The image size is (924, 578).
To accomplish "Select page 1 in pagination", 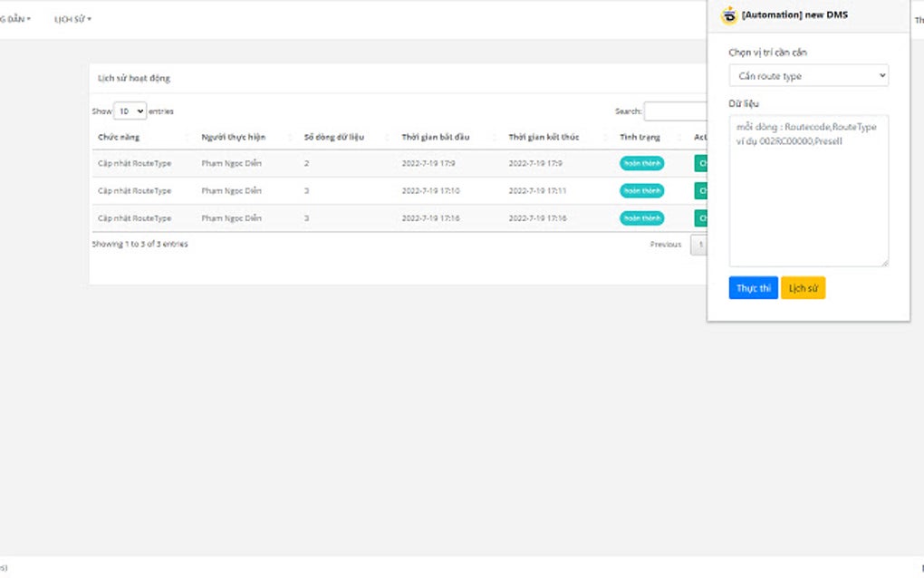I will coord(699,245).
